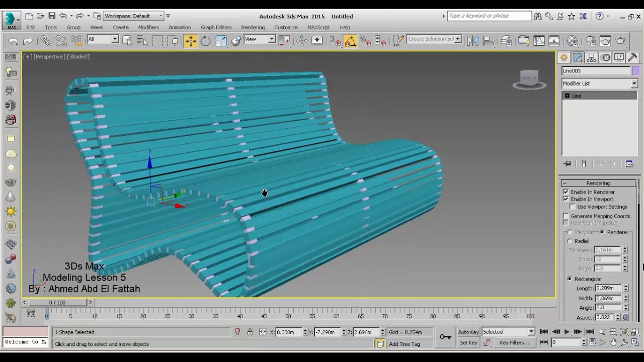
Task: Click the Add Time Tag label
Action: (x=404, y=344)
